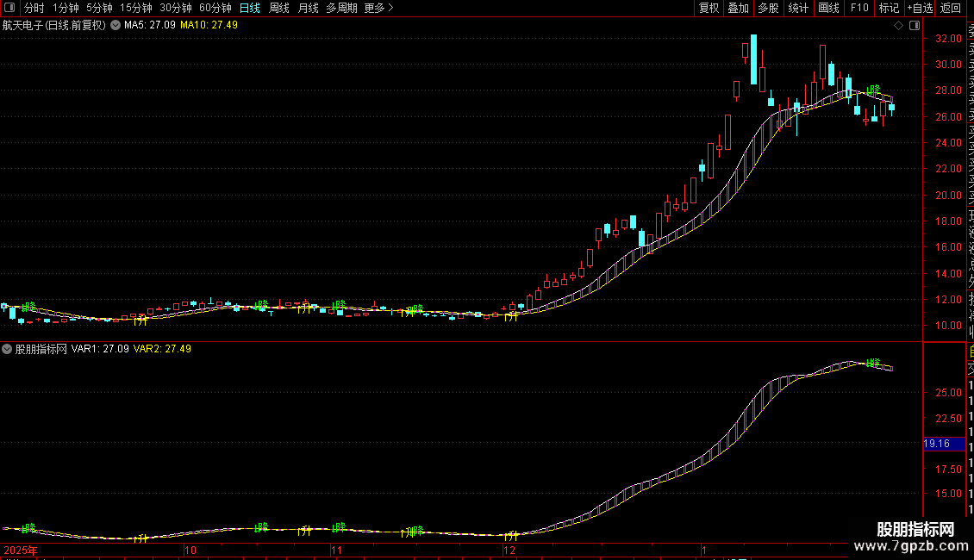This screenshot has height=560, width=974.
Task: Select the 周线 weekly chart tab
Action: point(279,8)
